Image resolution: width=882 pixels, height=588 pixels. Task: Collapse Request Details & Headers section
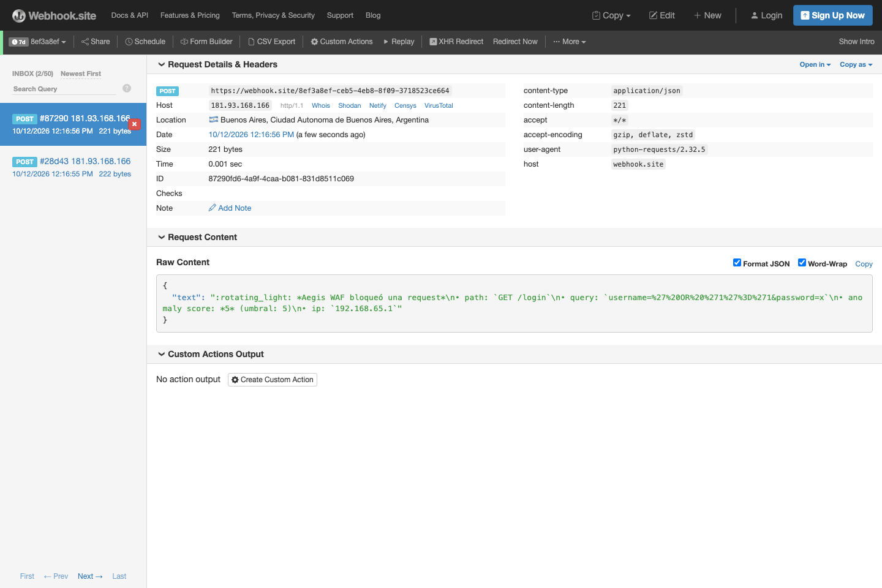click(217, 64)
